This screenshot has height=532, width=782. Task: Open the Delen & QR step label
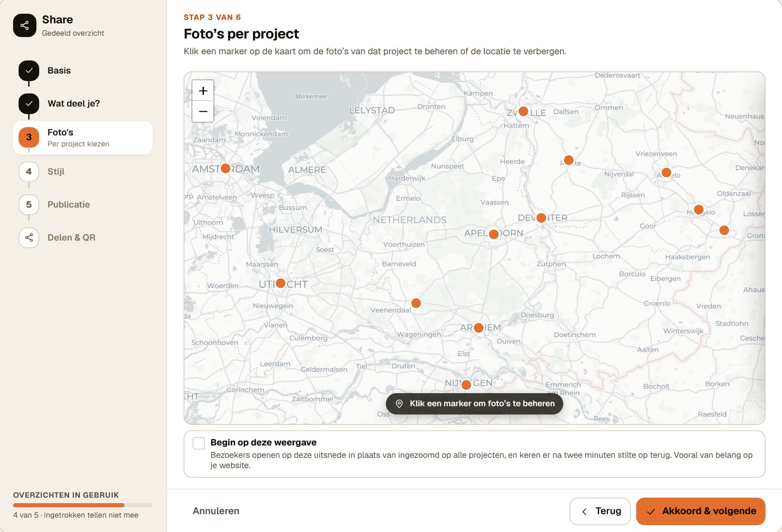71,237
